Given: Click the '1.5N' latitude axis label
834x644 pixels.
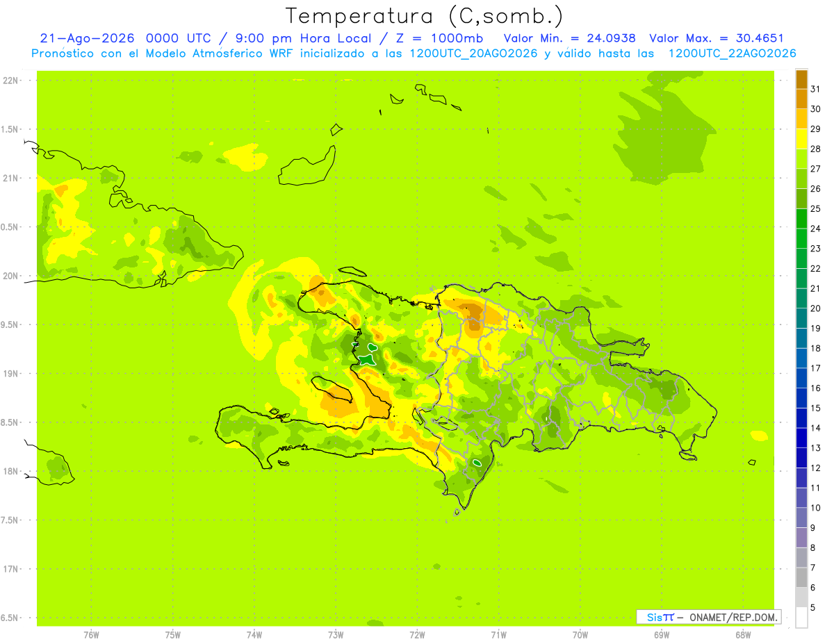Looking at the screenshot, I should coord(10,129).
